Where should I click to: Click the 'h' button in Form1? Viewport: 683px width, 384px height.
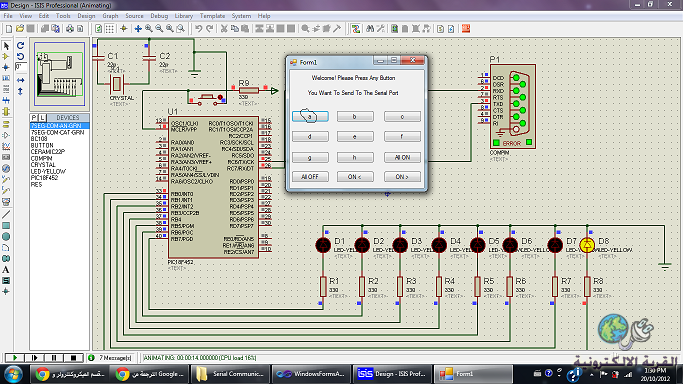click(355, 157)
